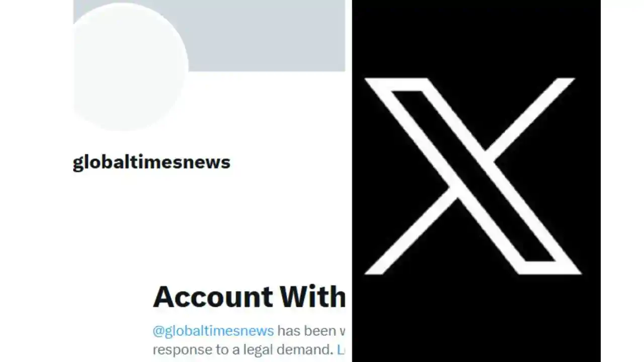Click the word With in heading

point(312,297)
